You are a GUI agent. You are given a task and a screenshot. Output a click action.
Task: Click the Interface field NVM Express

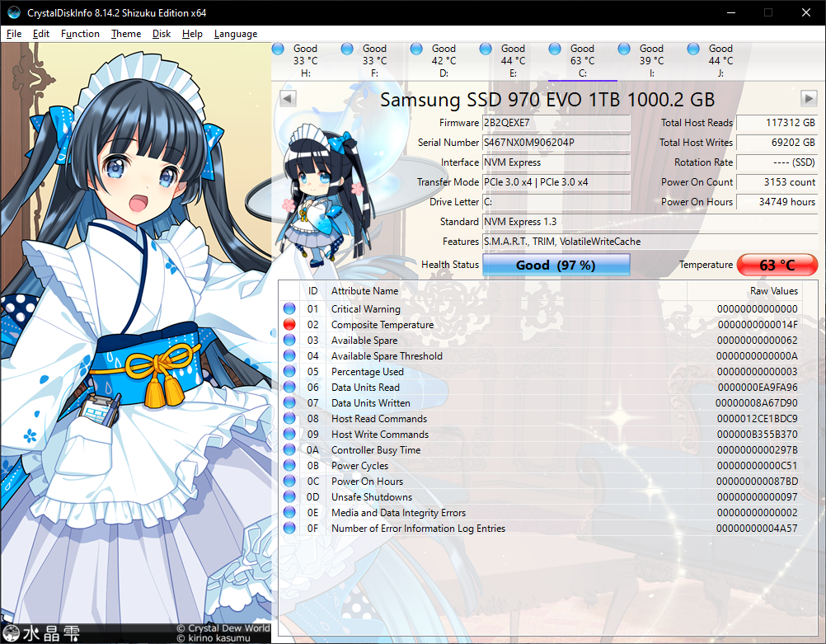[556, 162]
